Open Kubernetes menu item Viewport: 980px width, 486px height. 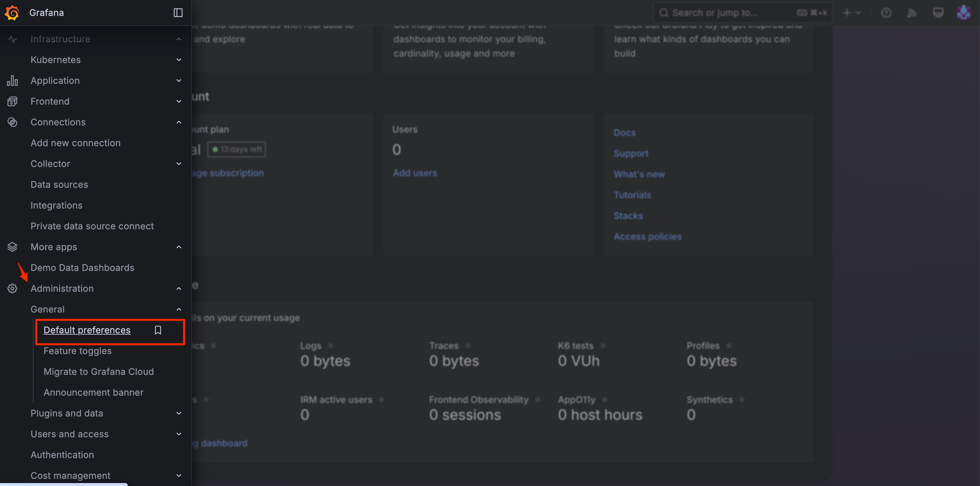pyautogui.click(x=56, y=60)
